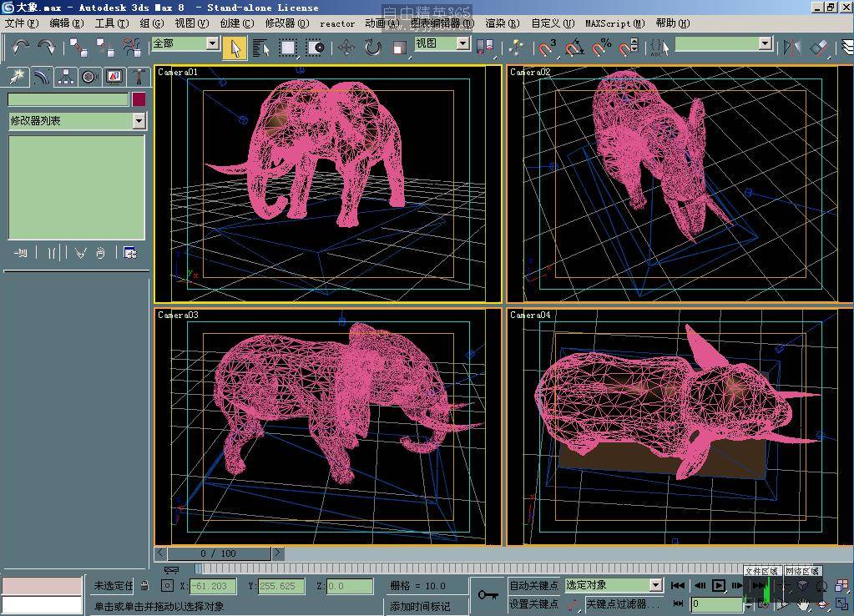
Task: Select the Select Object arrow tool
Action: pyautogui.click(x=235, y=48)
